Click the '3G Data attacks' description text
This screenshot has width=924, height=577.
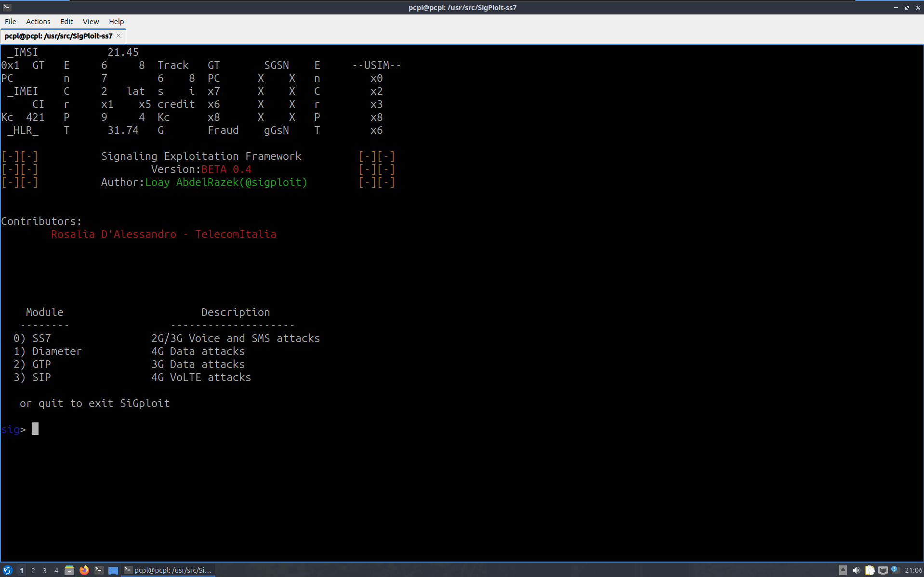tap(198, 365)
